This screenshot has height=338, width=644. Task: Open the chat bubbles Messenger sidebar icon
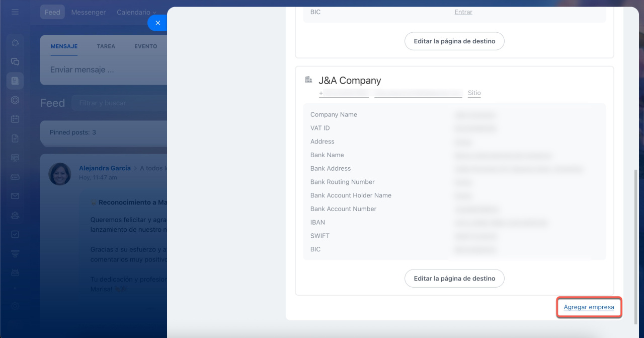[x=15, y=61]
